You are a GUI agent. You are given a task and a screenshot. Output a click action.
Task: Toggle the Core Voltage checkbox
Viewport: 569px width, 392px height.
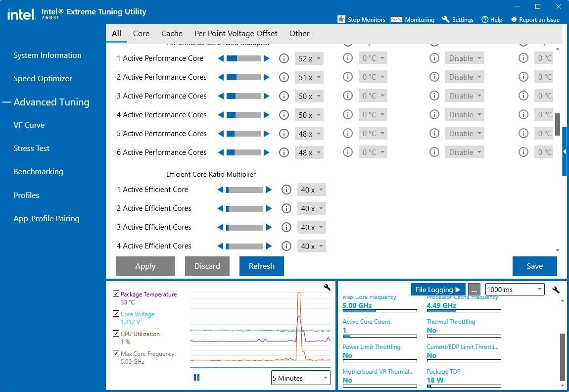[116, 314]
